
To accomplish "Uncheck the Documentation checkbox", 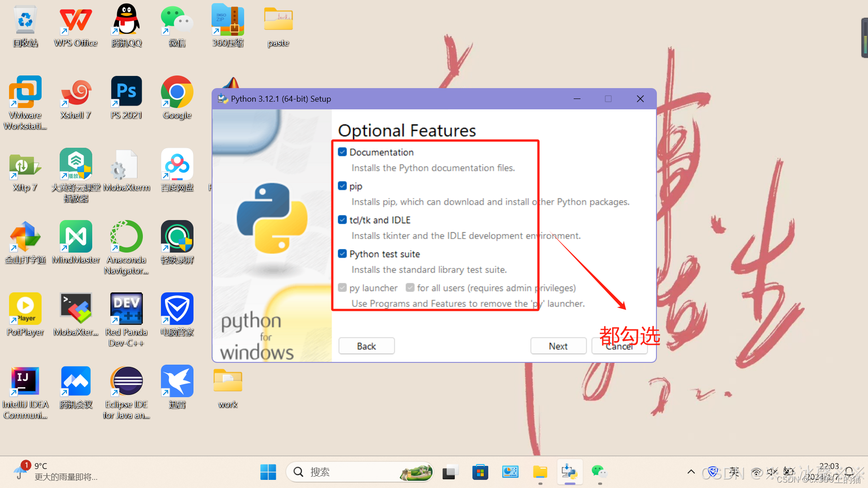I will coord(342,152).
